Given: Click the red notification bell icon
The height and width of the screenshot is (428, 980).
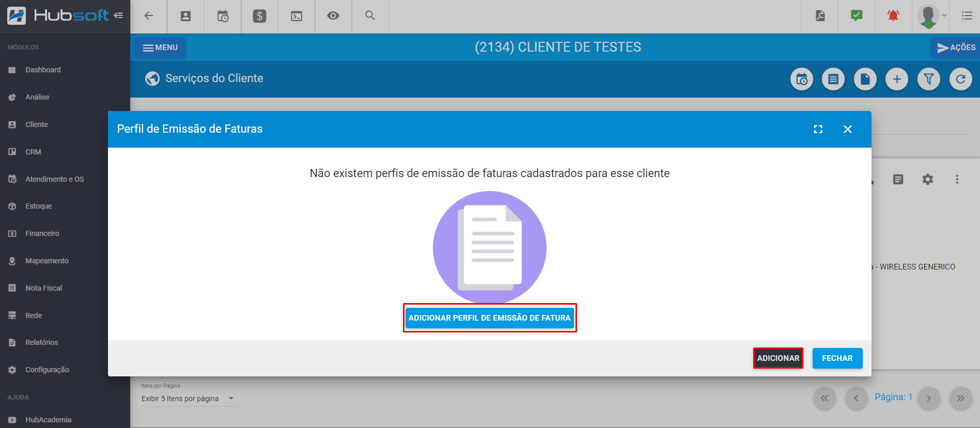Looking at the screenshot, I should tap(893, 16).
